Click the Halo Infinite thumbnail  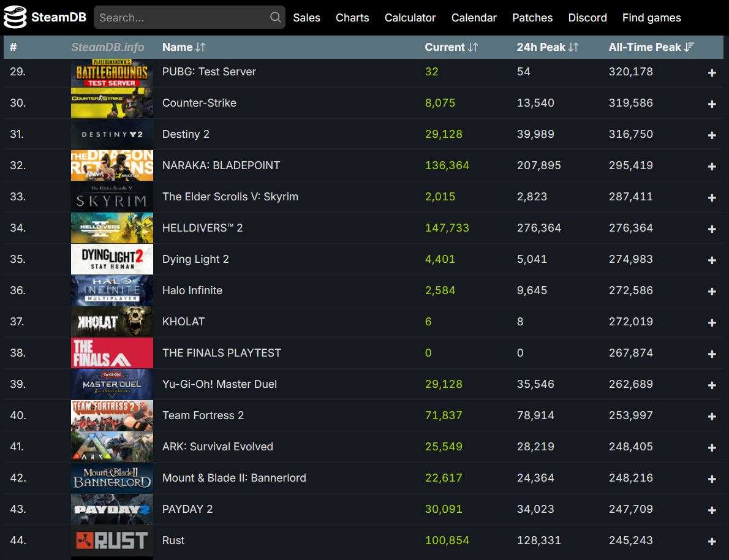[112, 290]
